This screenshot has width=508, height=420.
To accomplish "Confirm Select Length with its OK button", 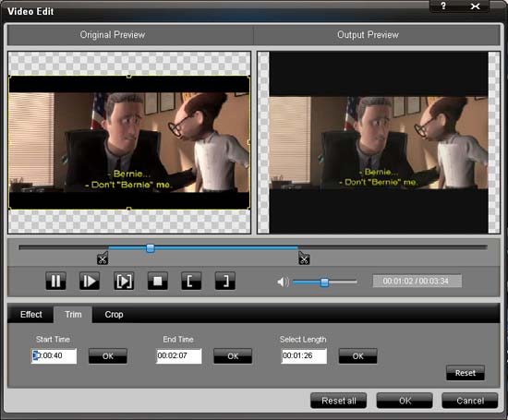I will (358, 356).
